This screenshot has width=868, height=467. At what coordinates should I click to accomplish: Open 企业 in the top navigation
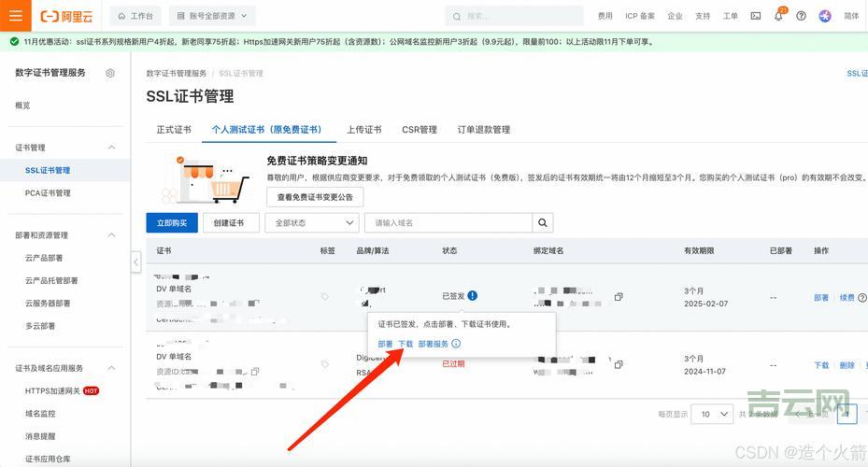click(675, 16)
